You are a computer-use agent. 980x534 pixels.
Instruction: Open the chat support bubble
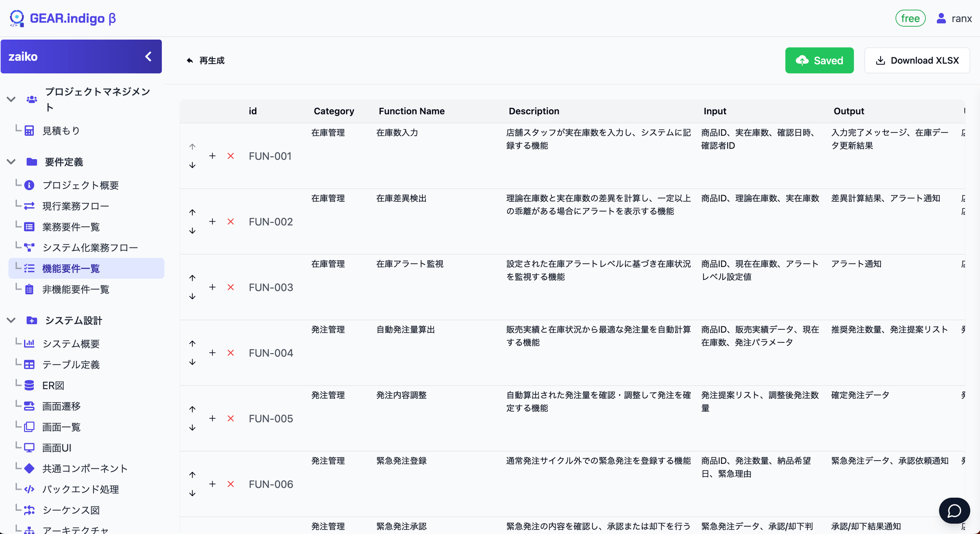tap(954, 510)
